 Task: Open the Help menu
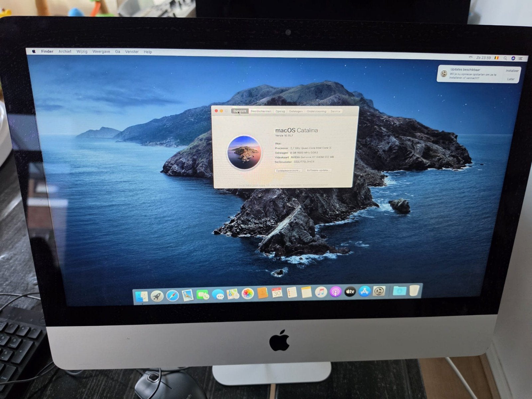click(x=148, y=52)
